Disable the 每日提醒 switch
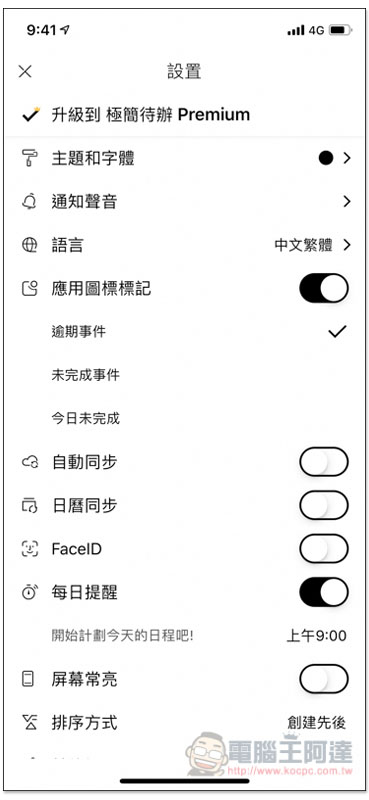369x800 pixels. tap(324, 592)
